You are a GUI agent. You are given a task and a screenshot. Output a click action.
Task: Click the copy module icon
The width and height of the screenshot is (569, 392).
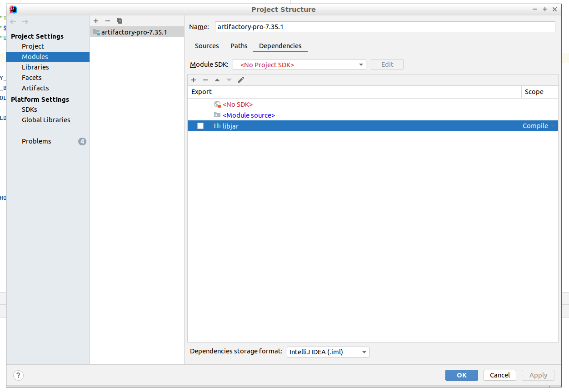(120, 21)
